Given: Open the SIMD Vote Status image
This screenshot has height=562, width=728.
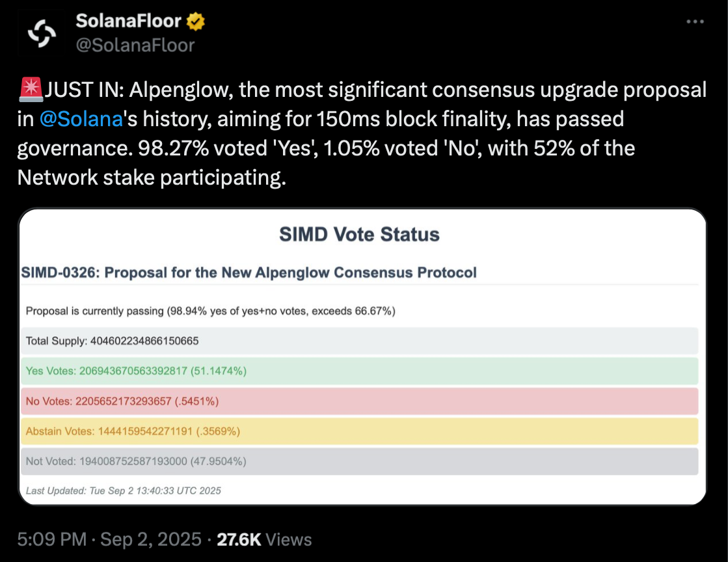Looking at the screenshot, I should point(362,356).
